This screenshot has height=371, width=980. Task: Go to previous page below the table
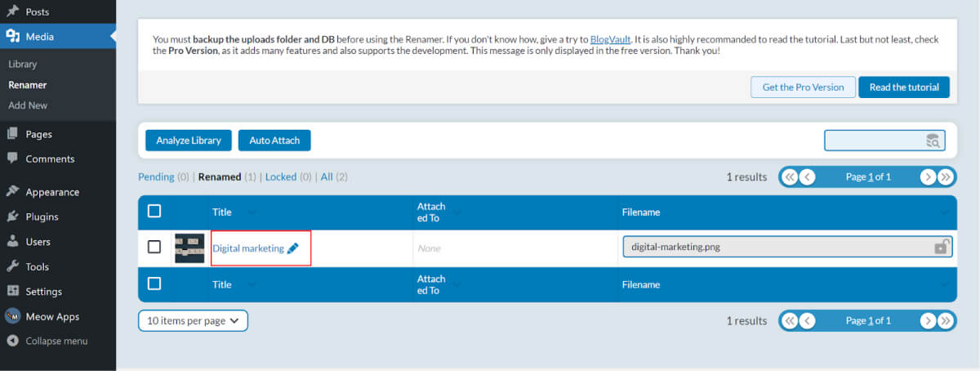807,320
